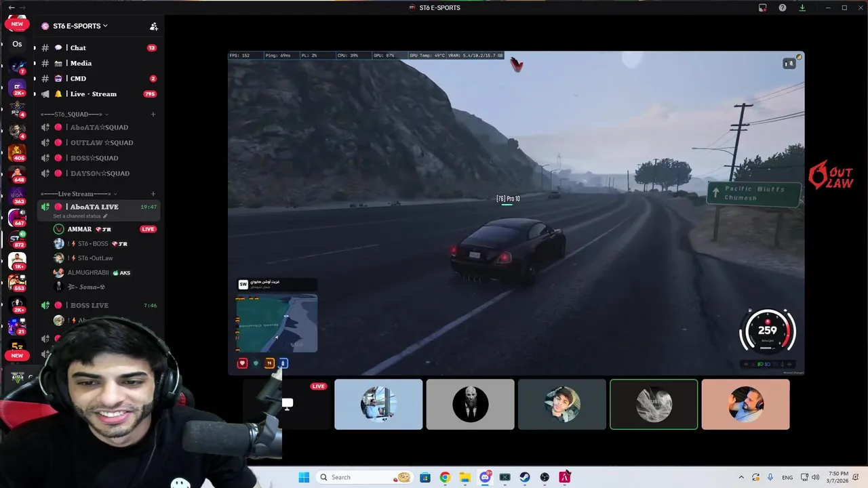Launch Chrome from the taskbar

(x=445, y=477)
